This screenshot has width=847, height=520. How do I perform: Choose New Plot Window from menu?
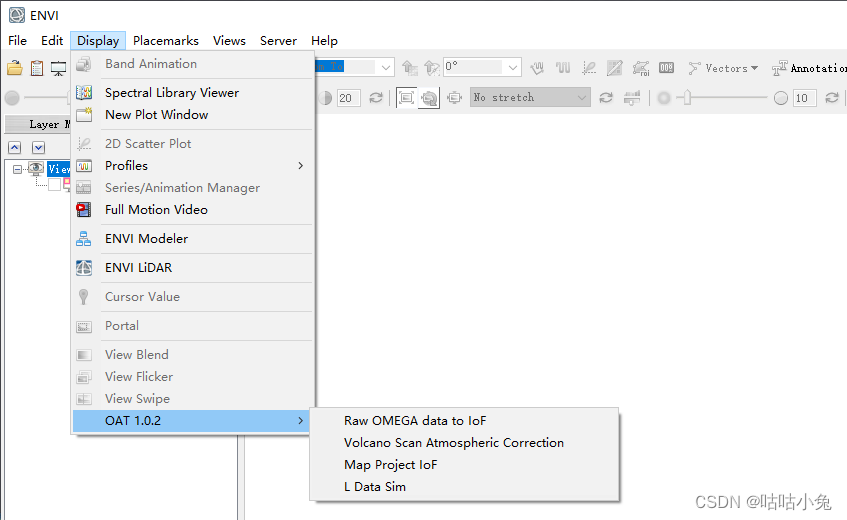[x=193, y=114]
